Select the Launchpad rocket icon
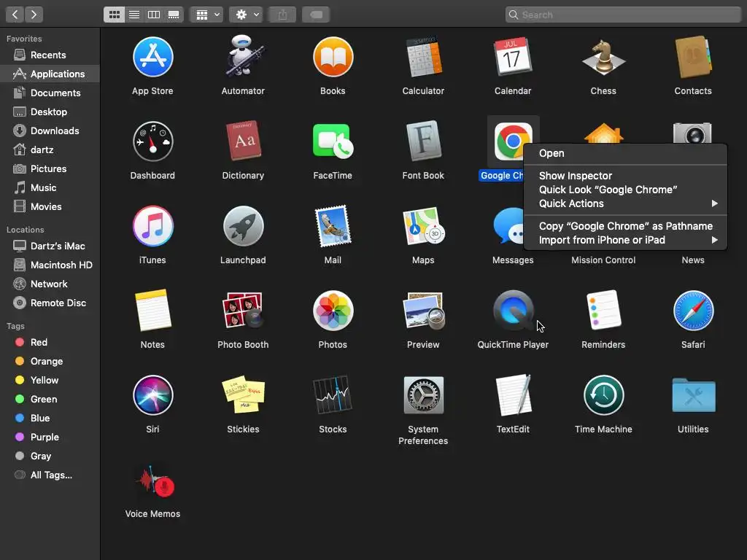Viewport: 747px width, 560px height. [243, 226]
